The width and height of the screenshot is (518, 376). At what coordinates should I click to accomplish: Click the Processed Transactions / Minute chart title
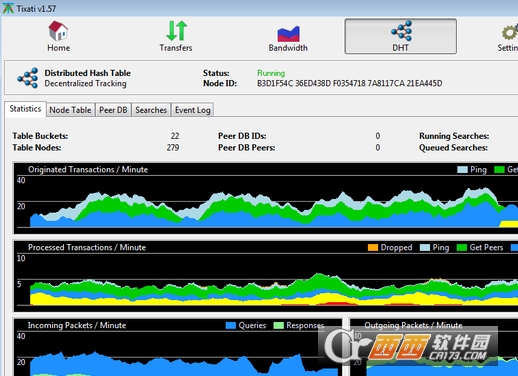(87, 248)
